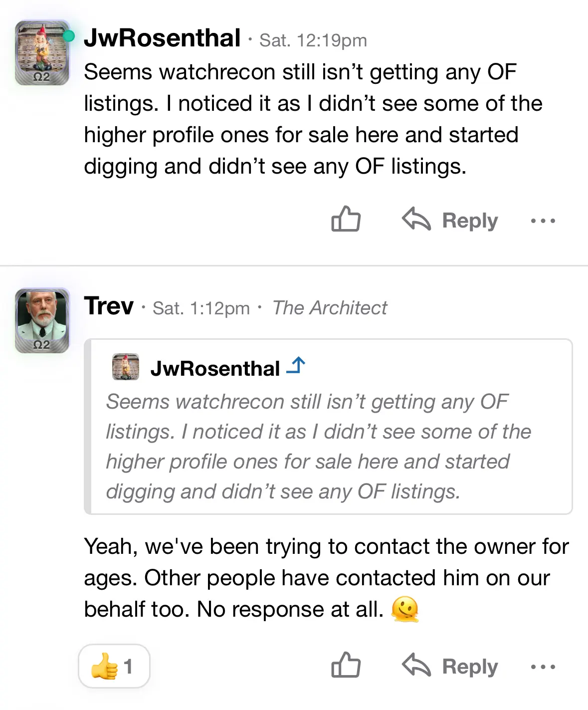
Task: Like JwRosenthal's post with thumbs-up outline icon
Action: (x=346, y=219)
